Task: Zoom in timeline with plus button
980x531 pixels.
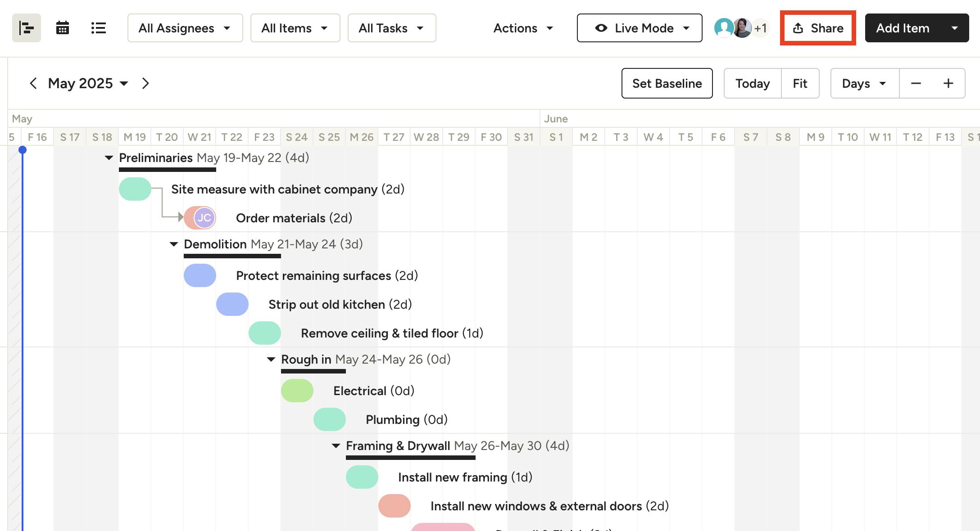Action: click(x=948, y=83)
